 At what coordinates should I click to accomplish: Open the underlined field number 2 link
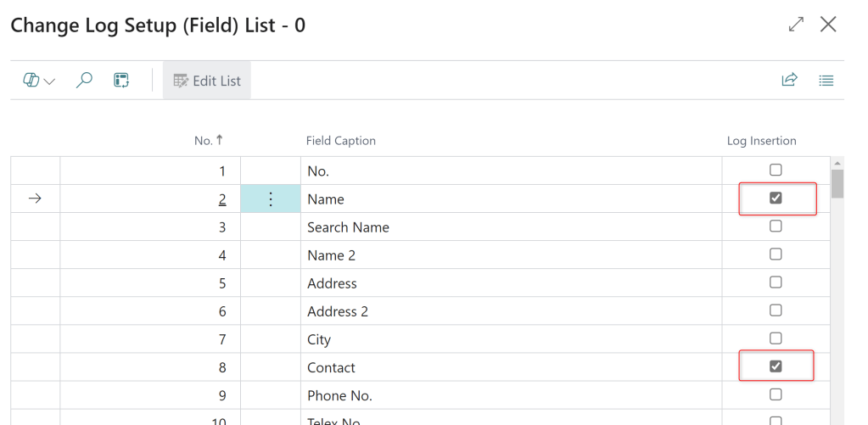pyautogui.click(x=222, y=199)
